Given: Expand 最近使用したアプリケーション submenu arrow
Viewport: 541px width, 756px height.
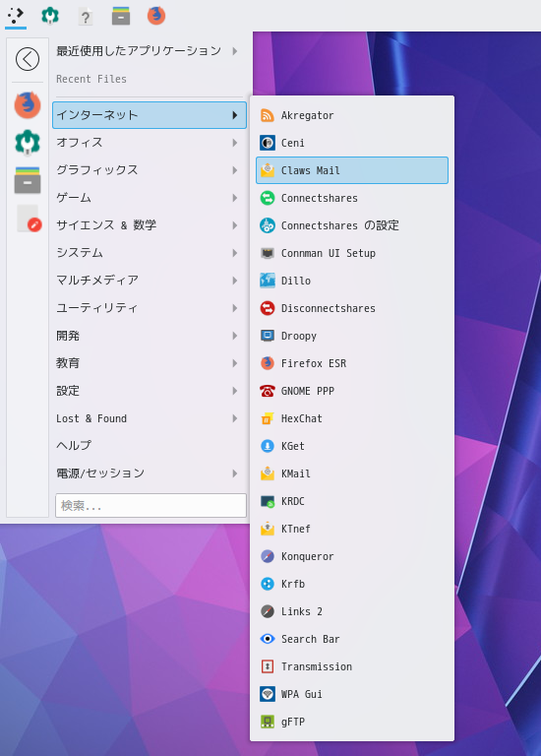Looking at the screenshot, I should point(235,50).
